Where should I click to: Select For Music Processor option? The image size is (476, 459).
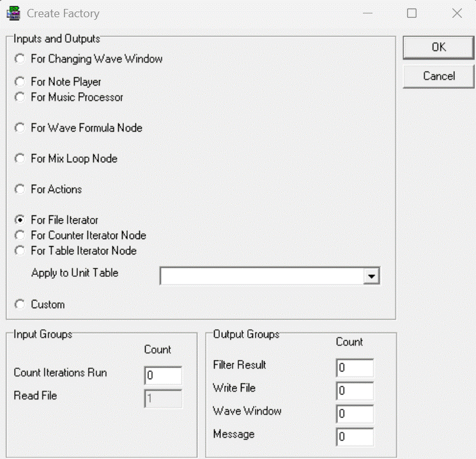click(x=20, y=97)
